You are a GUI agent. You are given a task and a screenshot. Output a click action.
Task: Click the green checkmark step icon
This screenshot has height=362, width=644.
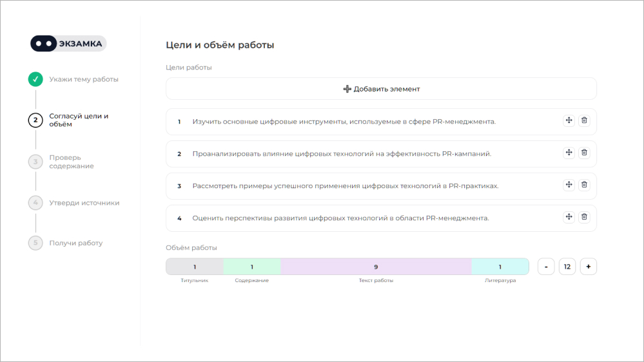coord(35,79)
